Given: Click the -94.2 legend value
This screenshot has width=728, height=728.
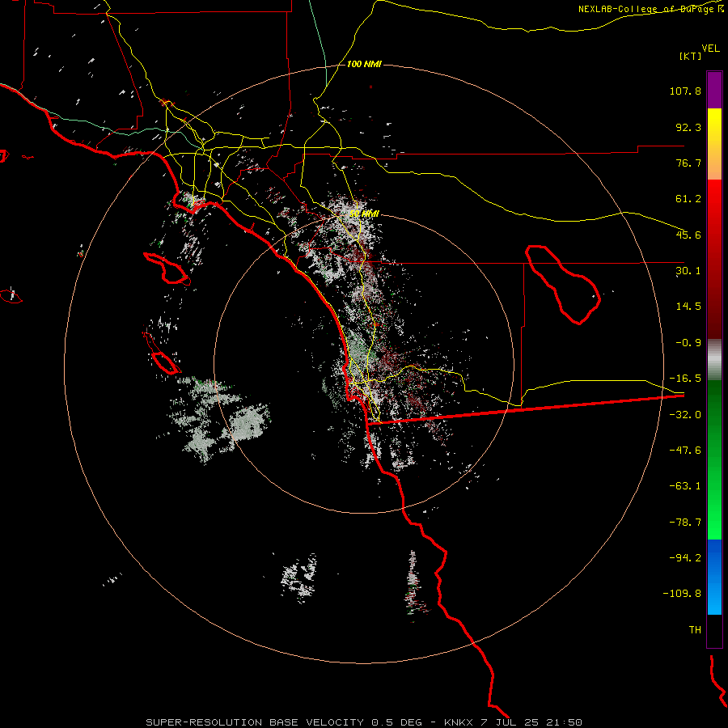Looking at the screenshot, I should (x=685, y=558).
